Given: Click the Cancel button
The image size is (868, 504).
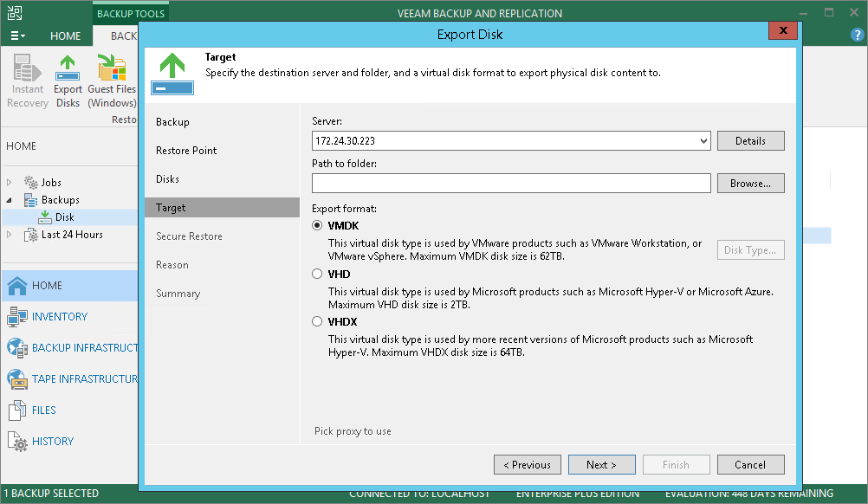Looking at the screenshot, I should 751,465.
